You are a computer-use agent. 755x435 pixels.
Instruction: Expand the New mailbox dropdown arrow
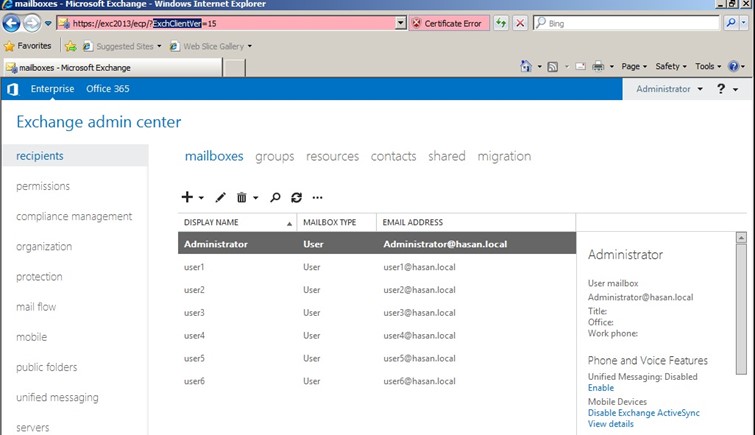click(201, 198)
